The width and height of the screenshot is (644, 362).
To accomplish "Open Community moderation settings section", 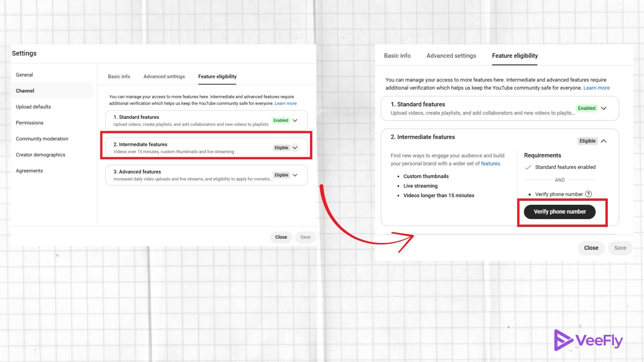I will (x=42, y=139).
